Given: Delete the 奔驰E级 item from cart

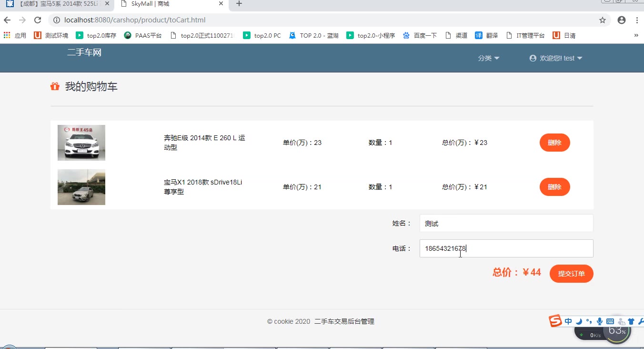Looking at the screenshot, I should click(x=554, y=143).
